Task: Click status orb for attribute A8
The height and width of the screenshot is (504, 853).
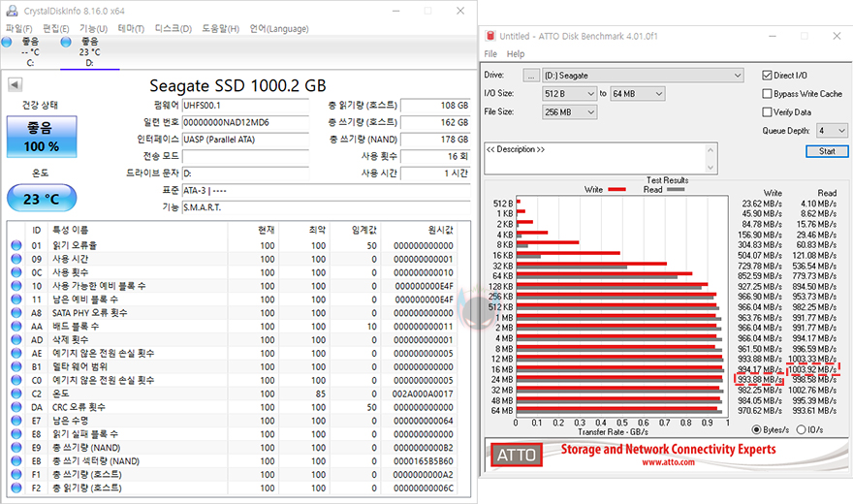Action: click(x=16, y=313)
